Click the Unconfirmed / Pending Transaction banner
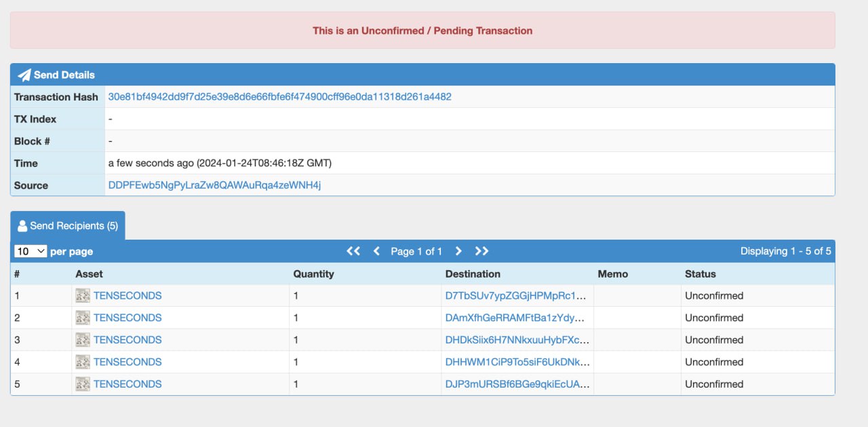 coord(422,31)
